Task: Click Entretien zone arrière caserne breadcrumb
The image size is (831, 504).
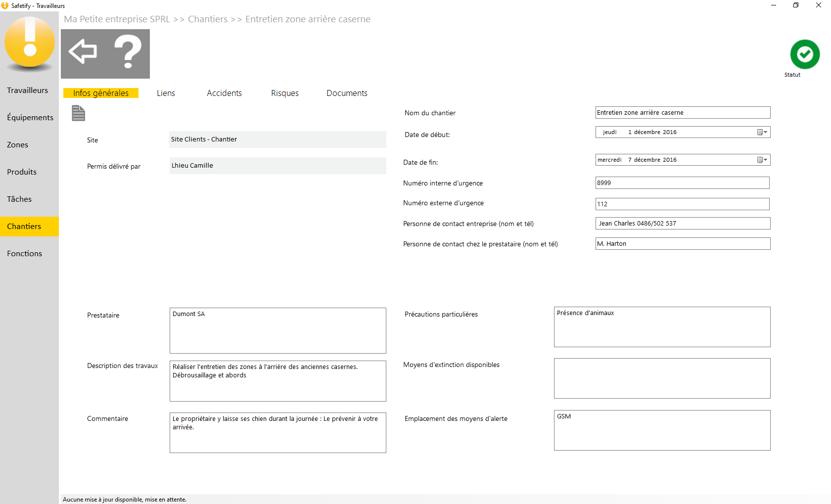Action: click(308, 19)
